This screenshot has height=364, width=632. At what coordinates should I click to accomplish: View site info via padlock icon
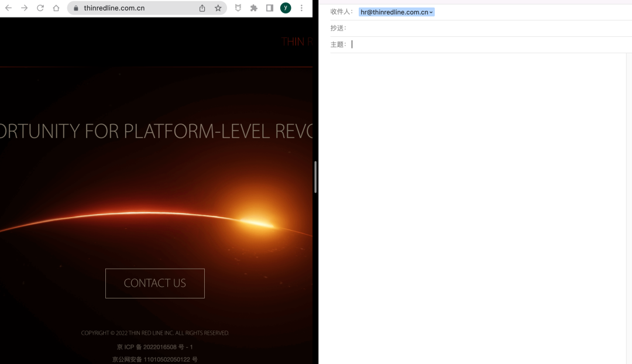click(75, 8)
